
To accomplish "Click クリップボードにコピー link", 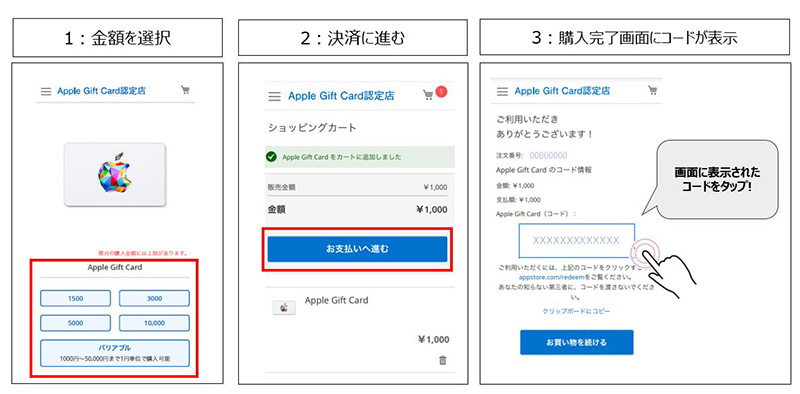I will 576,311.
